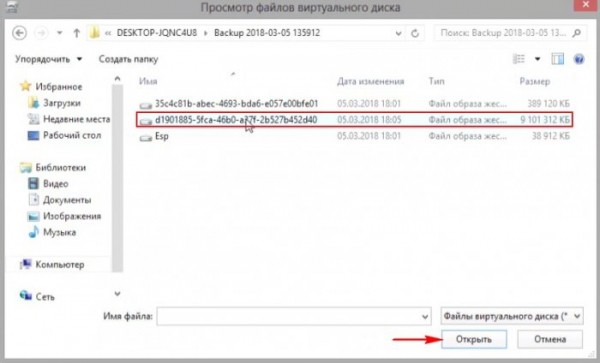Click the Отмена button

coord(550,339)
